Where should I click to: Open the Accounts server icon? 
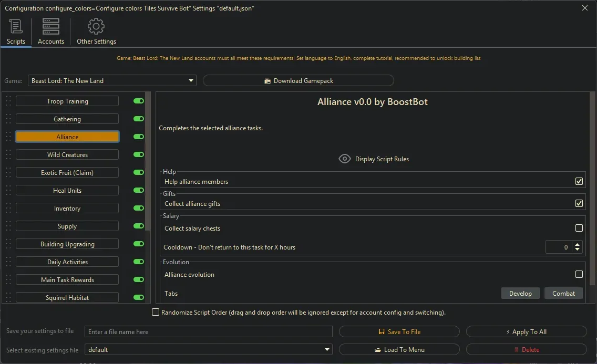(51, 26)
